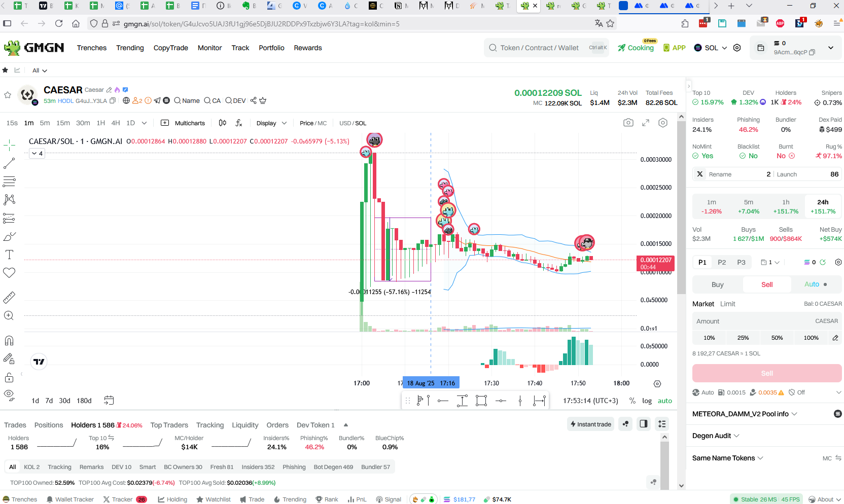Edit custom sell percentage pencil
This screenshot has width=844, height=504.
835,338
